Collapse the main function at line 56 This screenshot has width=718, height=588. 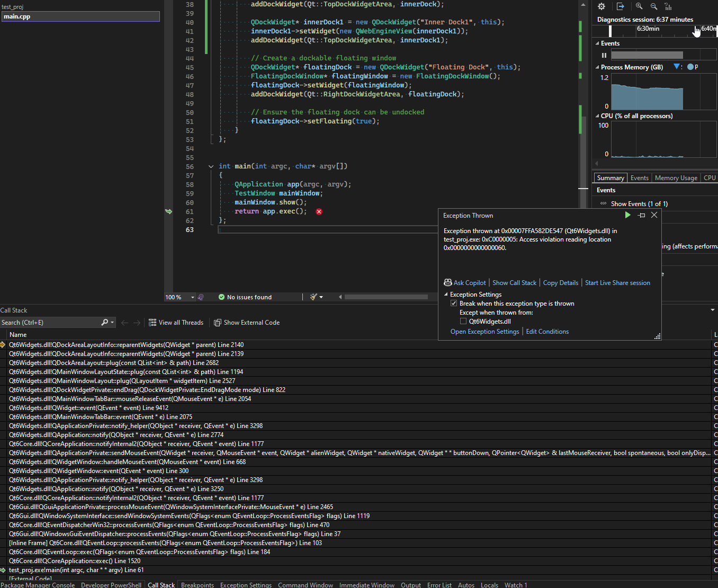[x=211, y=166]
